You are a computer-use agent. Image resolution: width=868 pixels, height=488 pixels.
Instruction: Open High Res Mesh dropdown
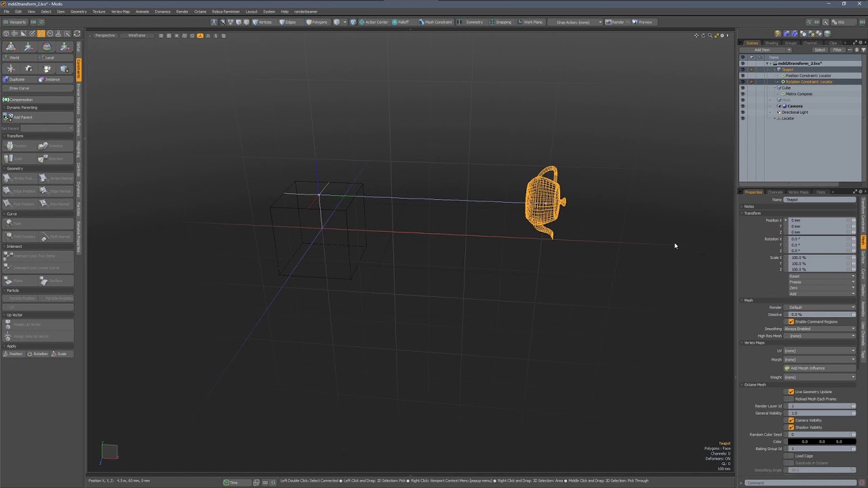820,335
